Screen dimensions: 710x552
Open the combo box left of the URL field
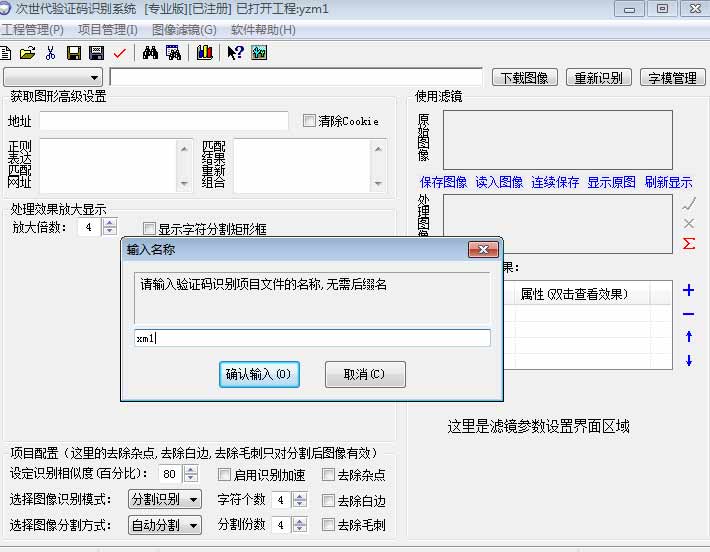tap(54, 77)
